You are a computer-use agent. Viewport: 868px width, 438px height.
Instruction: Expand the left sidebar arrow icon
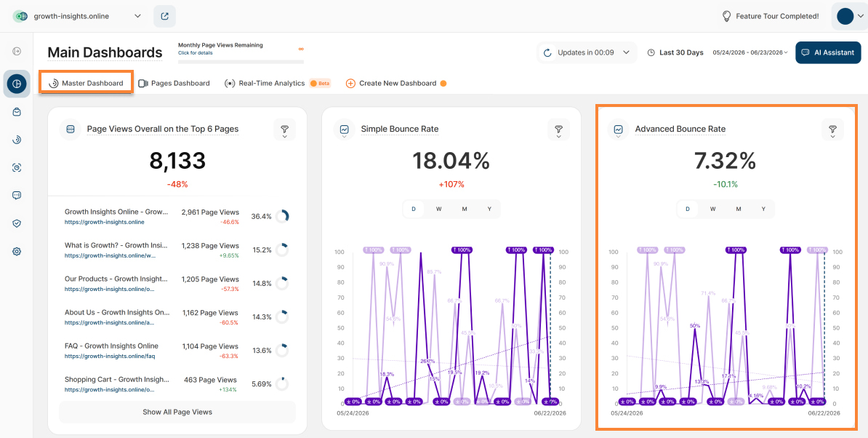17,52
